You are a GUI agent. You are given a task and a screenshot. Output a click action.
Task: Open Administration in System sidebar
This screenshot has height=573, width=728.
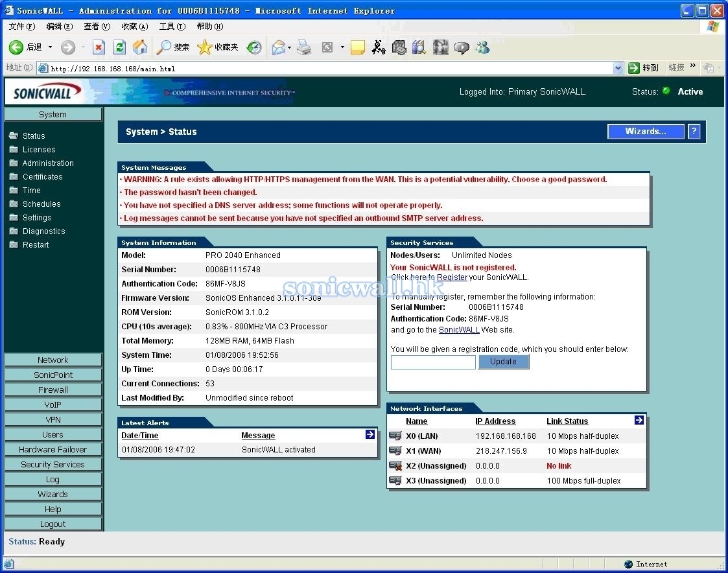[48, 163]
